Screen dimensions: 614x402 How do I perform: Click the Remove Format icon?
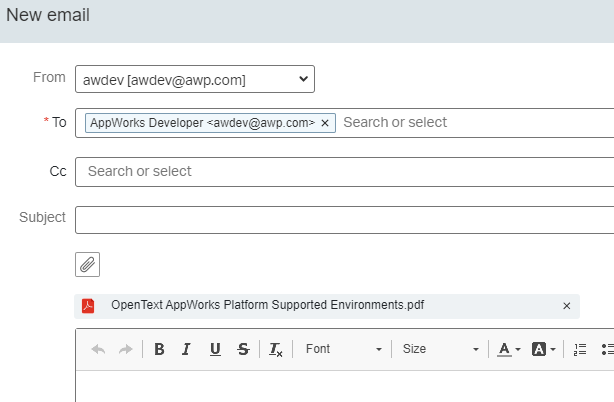(276, 349)
